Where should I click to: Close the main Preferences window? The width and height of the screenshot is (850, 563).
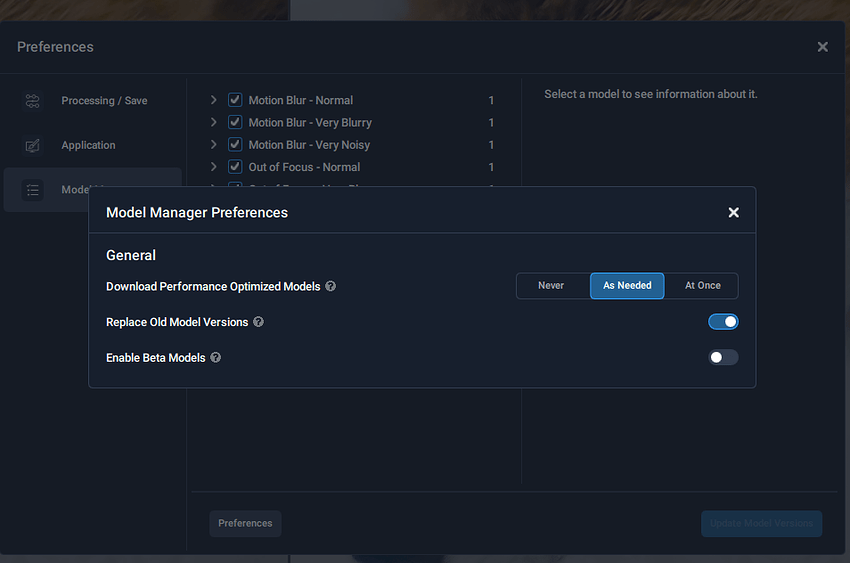click(822, 47)
